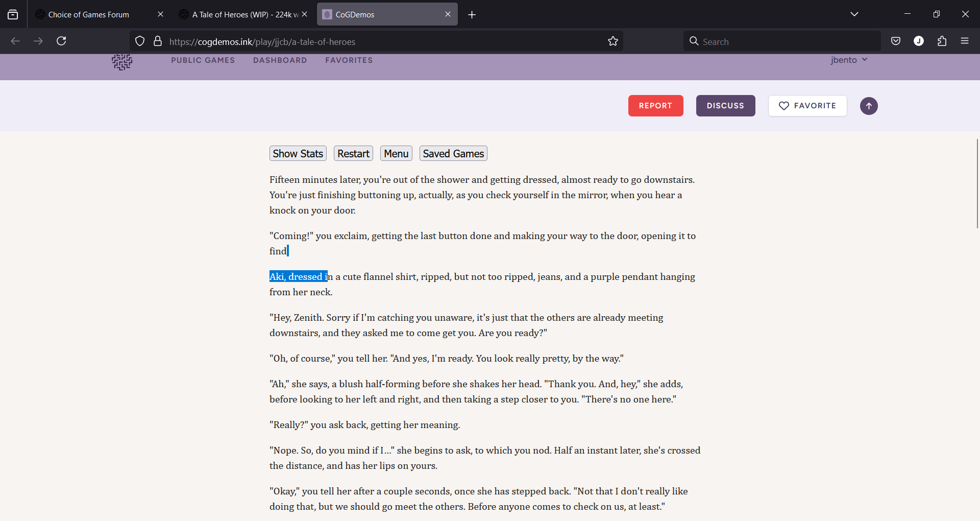
Task: Open the extensions puzzle icon
Action: click(942, 41)
